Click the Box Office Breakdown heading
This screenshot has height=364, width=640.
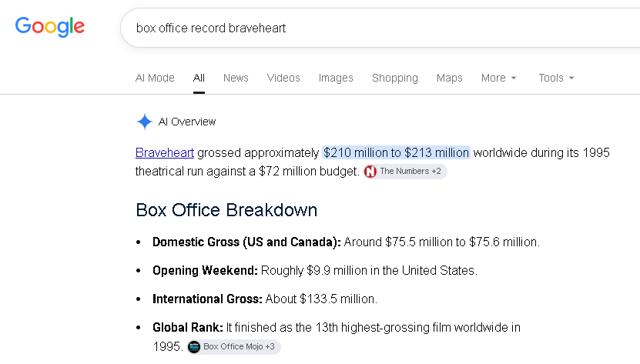coord(226,210)
